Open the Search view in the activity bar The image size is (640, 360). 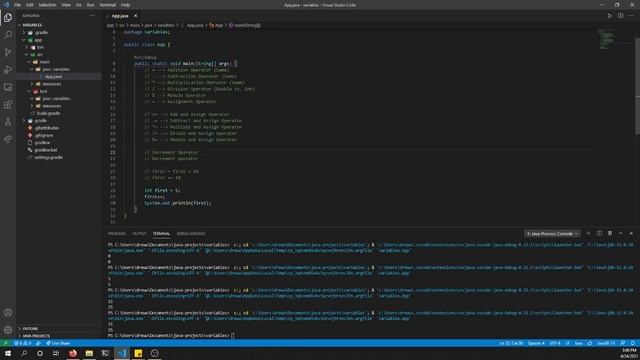click(x=8, y=35)
